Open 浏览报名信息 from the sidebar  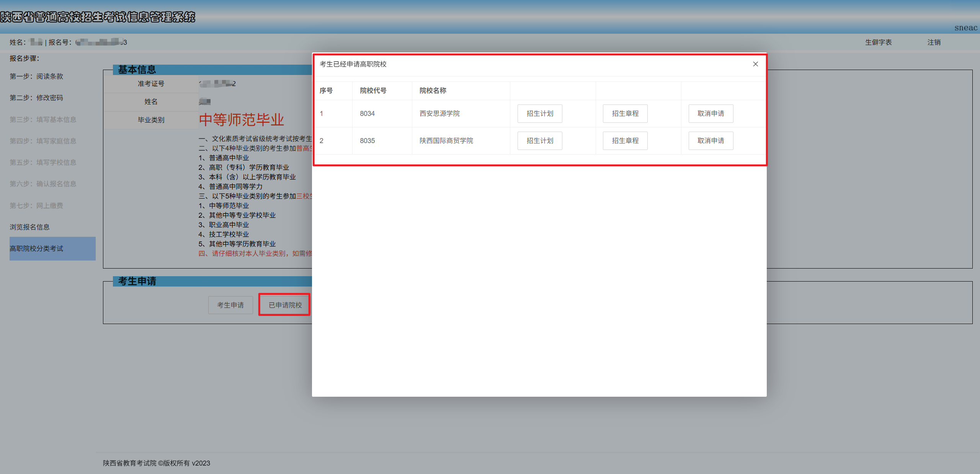click(29, 226)
